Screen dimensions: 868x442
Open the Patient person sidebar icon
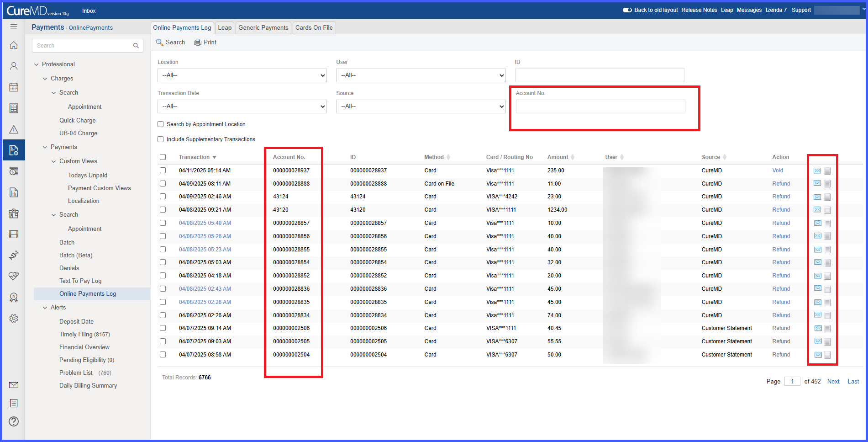coord(14,66)
